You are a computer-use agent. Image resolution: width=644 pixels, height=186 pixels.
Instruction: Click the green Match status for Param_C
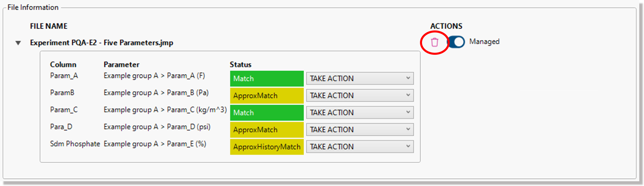pyautogui.click(x=267, y=113)
